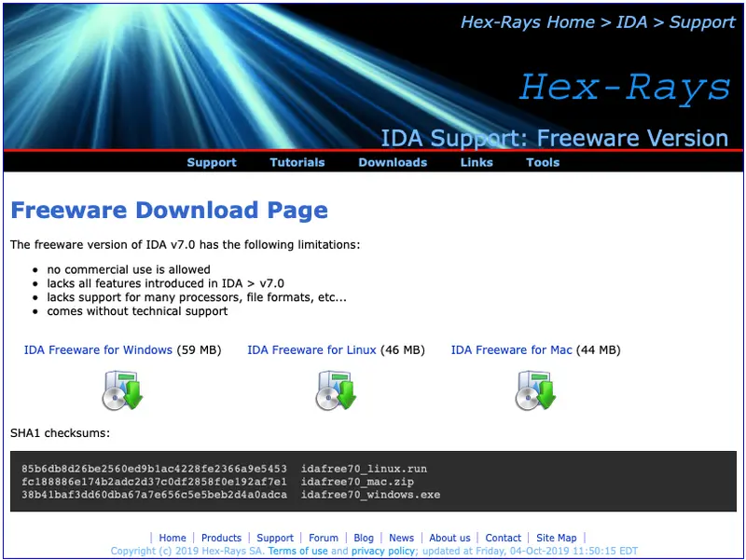
Task: Click the idafree70_mac.zip checksum line
Action: pyautogui.click(x=217, y=482)
